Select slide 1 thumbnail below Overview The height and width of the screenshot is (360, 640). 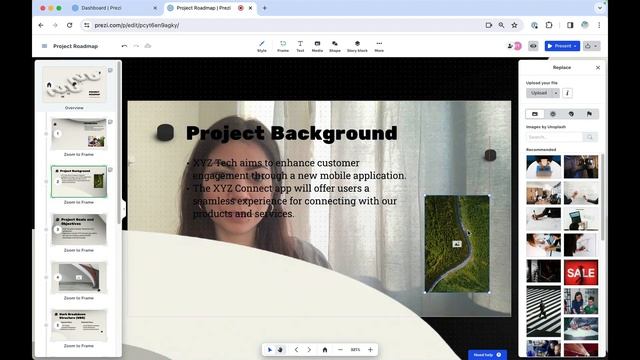coord(79,134)
